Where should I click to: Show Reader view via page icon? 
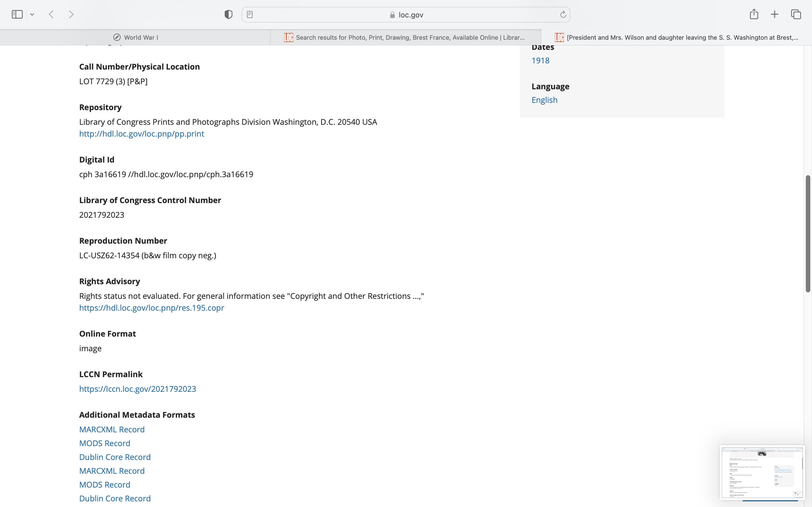click(250, 14)
